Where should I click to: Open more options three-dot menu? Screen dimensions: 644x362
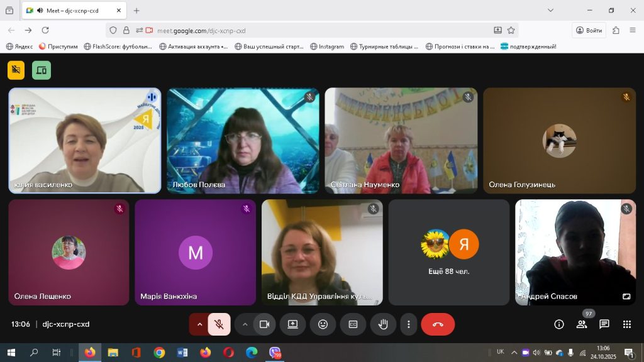[x=409, y=324]
